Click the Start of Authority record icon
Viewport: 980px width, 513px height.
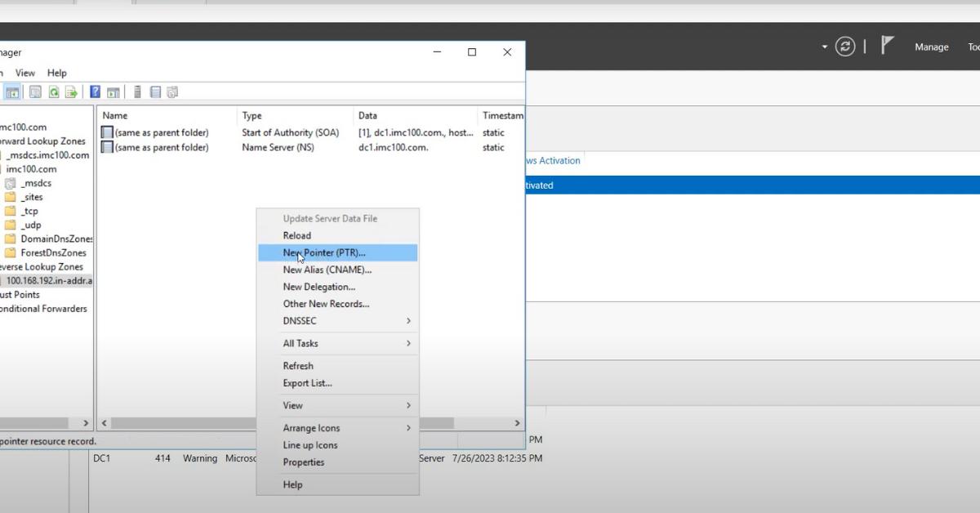107,132
